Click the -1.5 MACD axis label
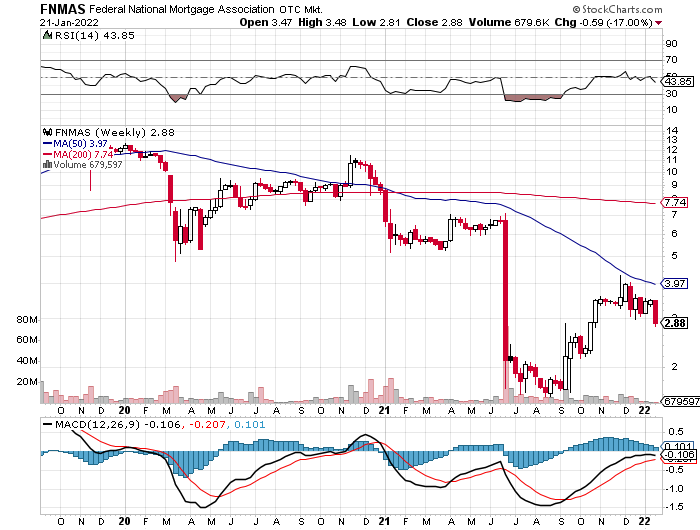The width and height of the screenshot is (700, 530). [x=675, y=506]
